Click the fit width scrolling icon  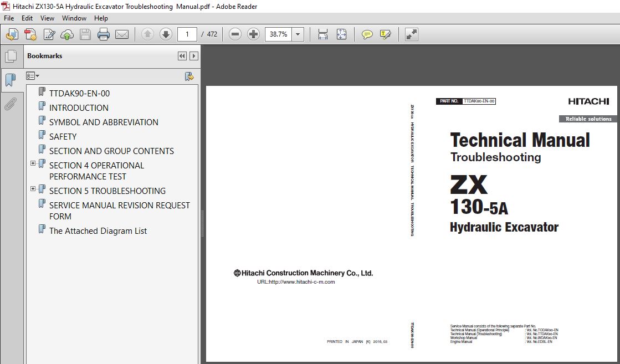tap(322, 34)
